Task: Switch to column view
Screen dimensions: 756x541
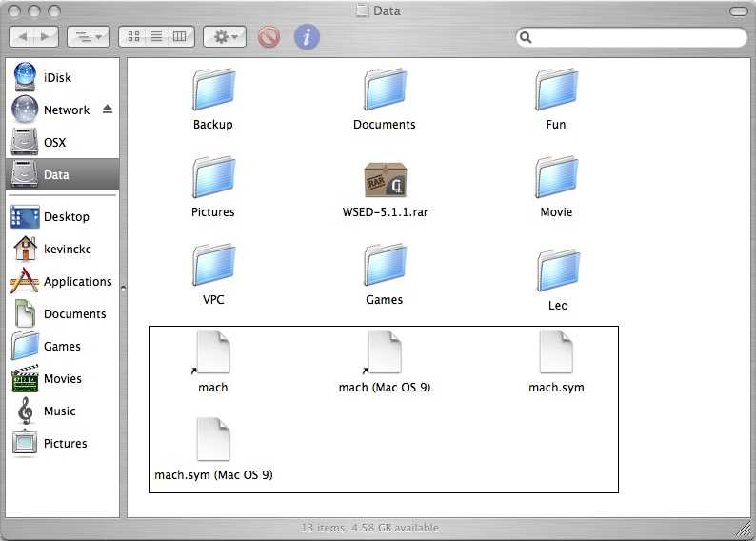Action: coord(180,37)
